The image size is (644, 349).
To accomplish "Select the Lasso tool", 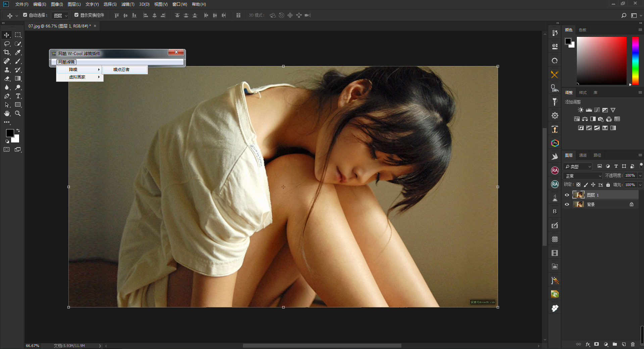I will pyautogui.click(x=7, y=44).
